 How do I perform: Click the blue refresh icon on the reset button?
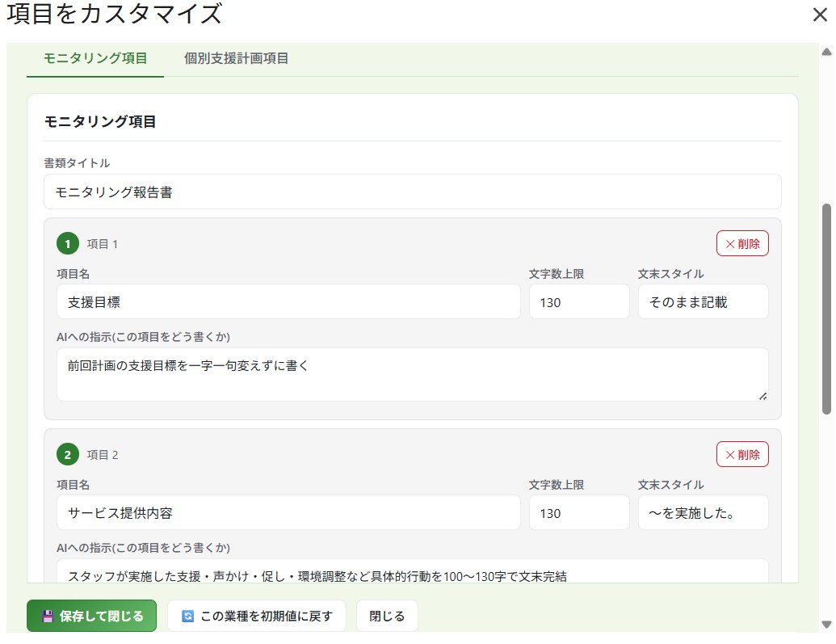187,617
